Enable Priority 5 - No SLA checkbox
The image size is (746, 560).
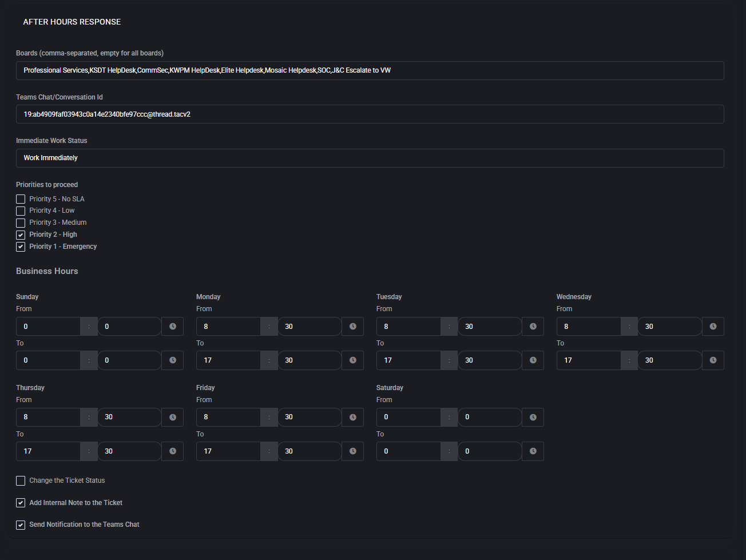21,199
